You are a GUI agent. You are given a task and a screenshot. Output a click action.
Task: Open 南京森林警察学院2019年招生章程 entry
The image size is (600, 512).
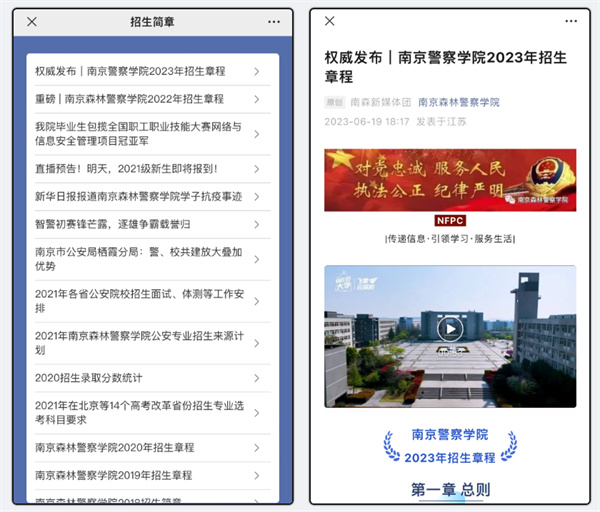153,475
